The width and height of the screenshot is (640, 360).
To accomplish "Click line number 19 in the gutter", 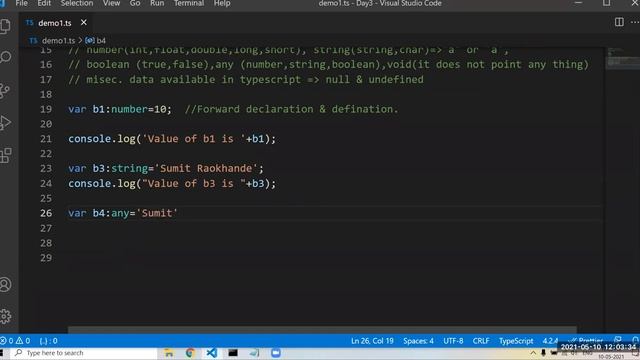I will coord(46,109).
